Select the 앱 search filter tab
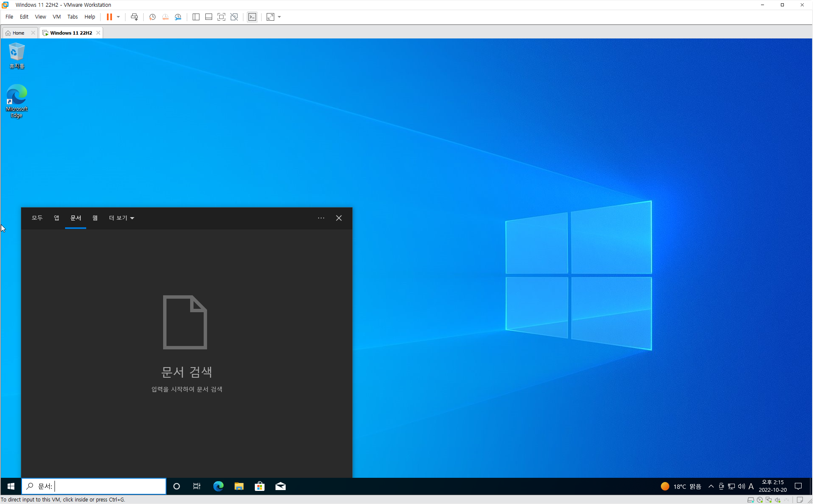Screen dimensions: 813x504 (57, 218)
